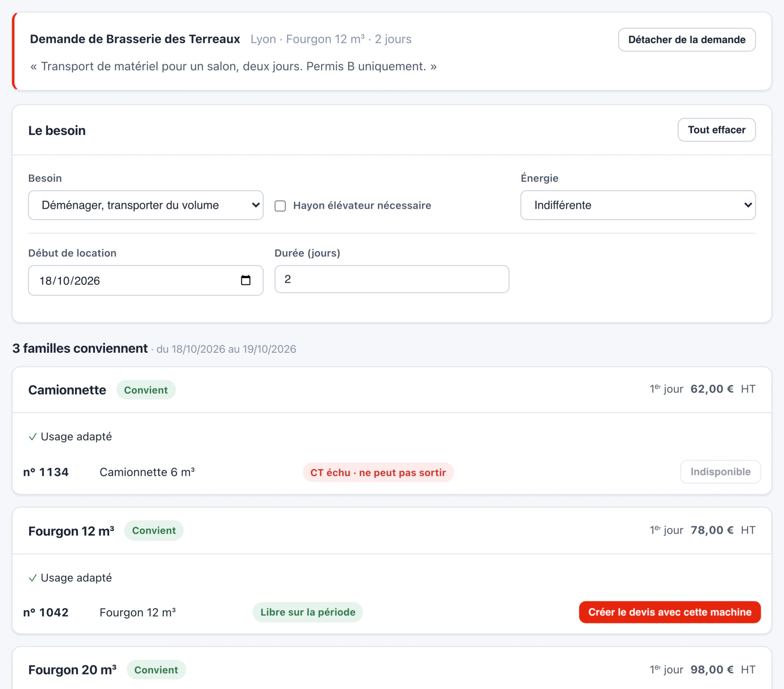Click the Début de location date field
784x689 pixels.
146,281
